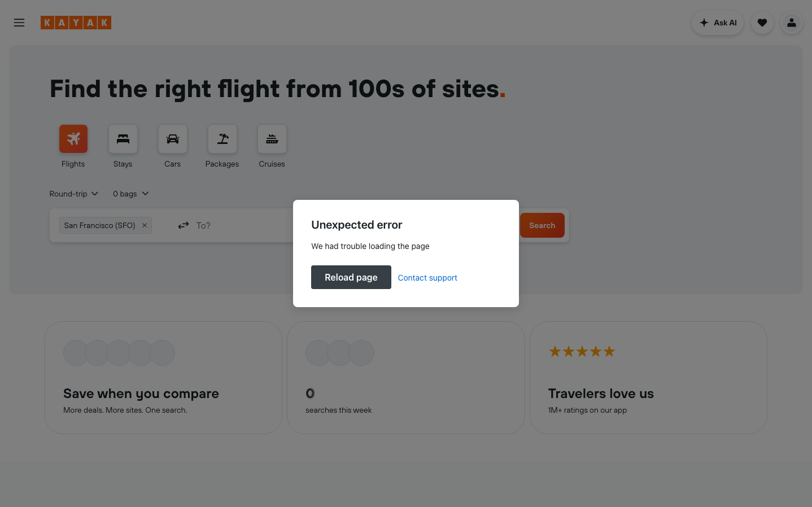Screen dimensions: 812x507
Task: Click the KAYAK logo
Action: [x=76, y=22]
